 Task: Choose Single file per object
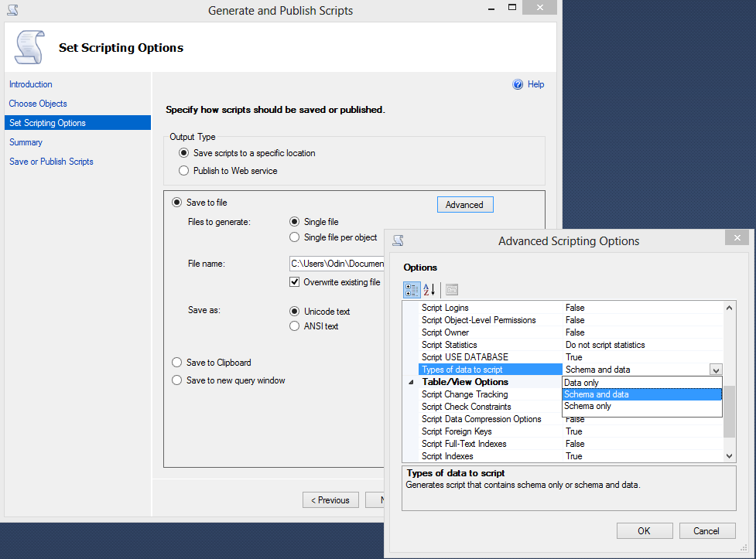coord(294,237)
